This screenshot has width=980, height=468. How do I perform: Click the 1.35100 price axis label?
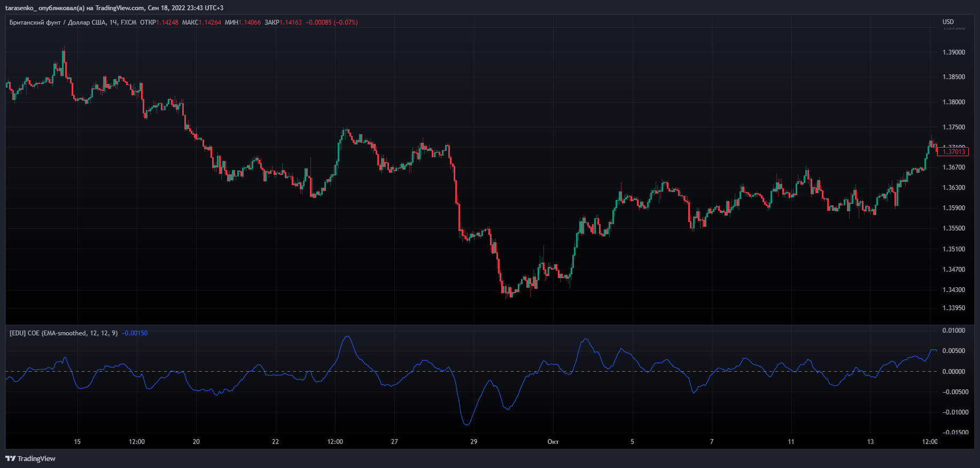(x=954, y=249)
